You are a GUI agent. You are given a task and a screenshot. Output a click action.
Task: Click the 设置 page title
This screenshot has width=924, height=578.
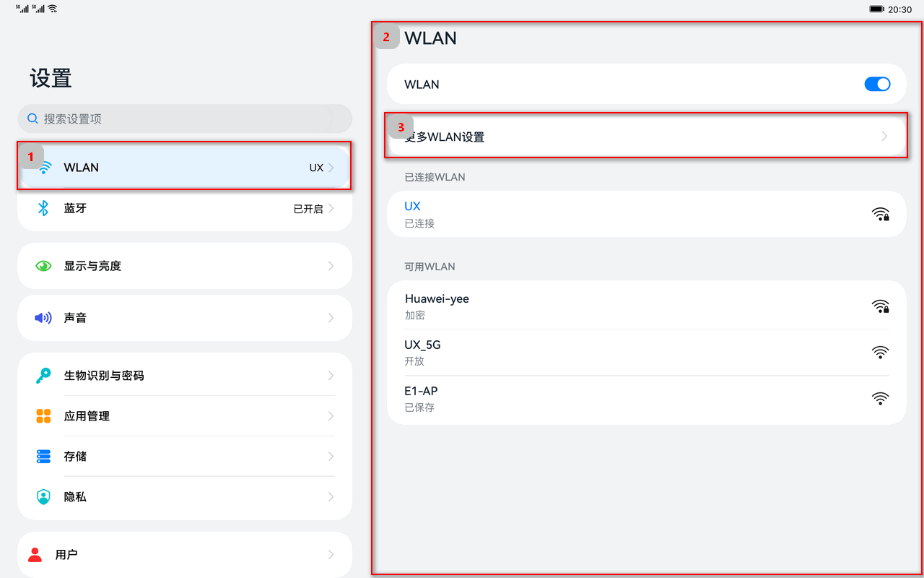click(51, 78)
